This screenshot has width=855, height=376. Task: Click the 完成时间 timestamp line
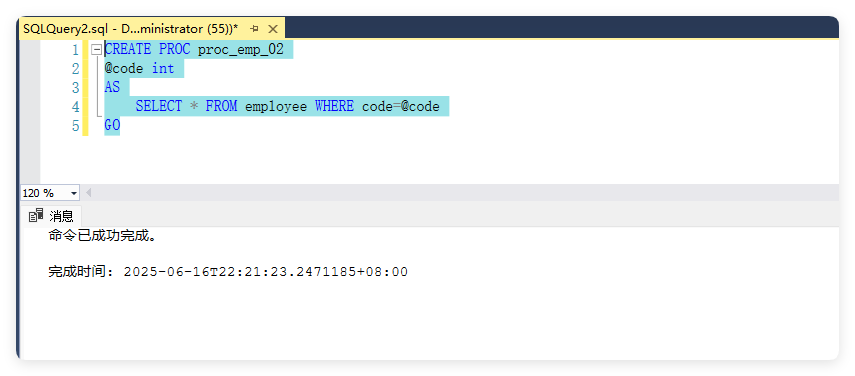pyautogui.click(x=228, y=271)
